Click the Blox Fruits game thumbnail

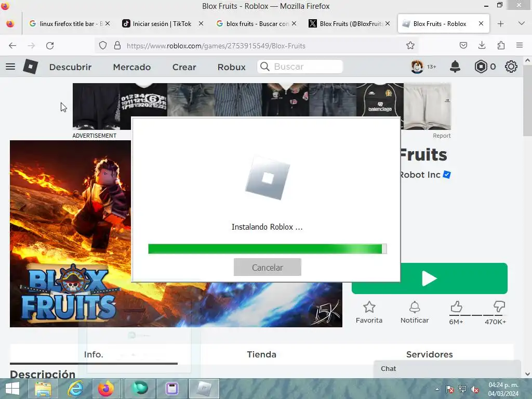click(x=176, y=234)
